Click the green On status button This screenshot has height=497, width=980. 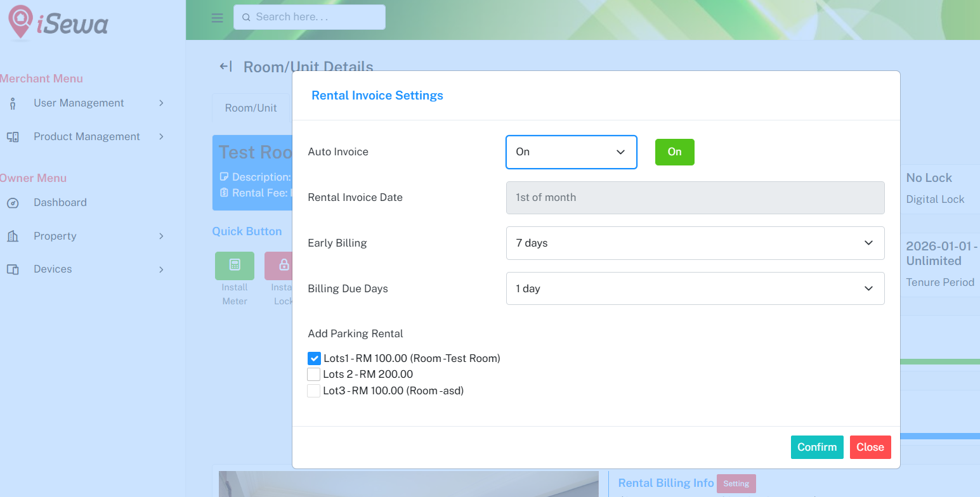[x=674, y=152]
